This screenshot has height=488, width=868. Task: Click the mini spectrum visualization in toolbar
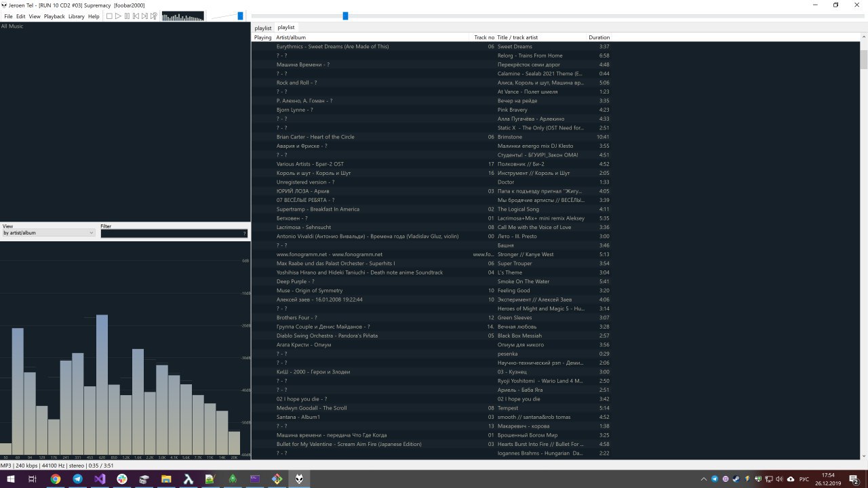pos(182,16)
